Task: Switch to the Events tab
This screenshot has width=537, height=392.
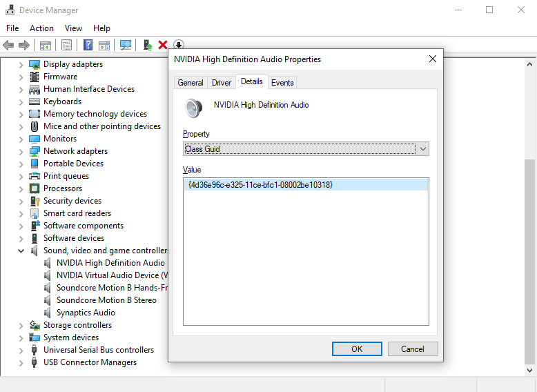Action: 282,83
